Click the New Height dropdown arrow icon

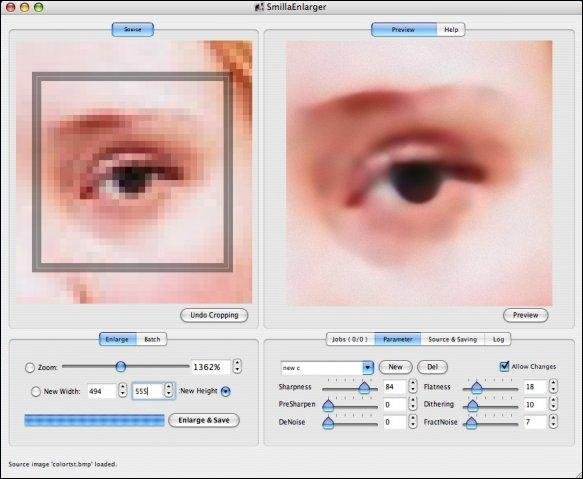point(226,392)
